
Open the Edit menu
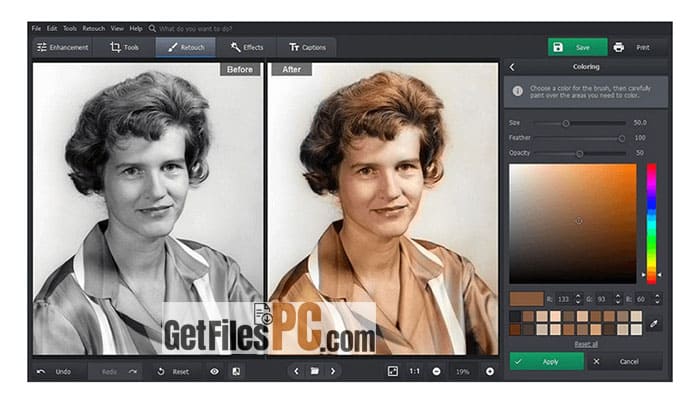pyautogui.click(x=52, y=29)
